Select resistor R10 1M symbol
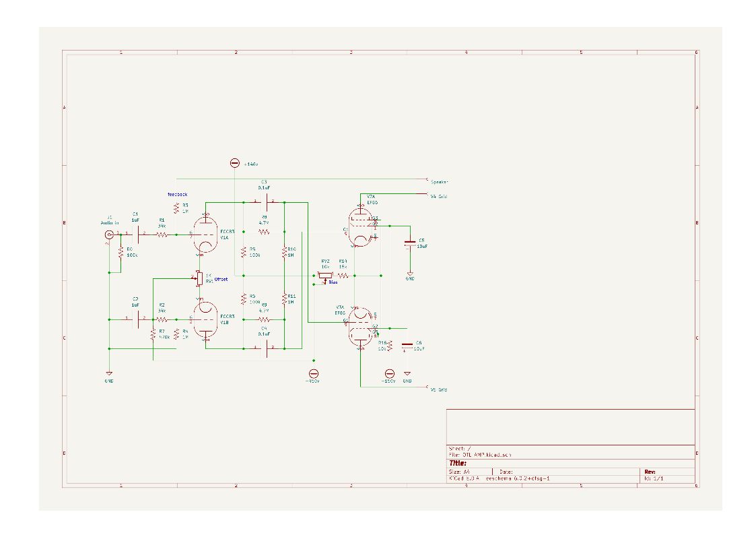Screen dimensions: 756x535 285,252
